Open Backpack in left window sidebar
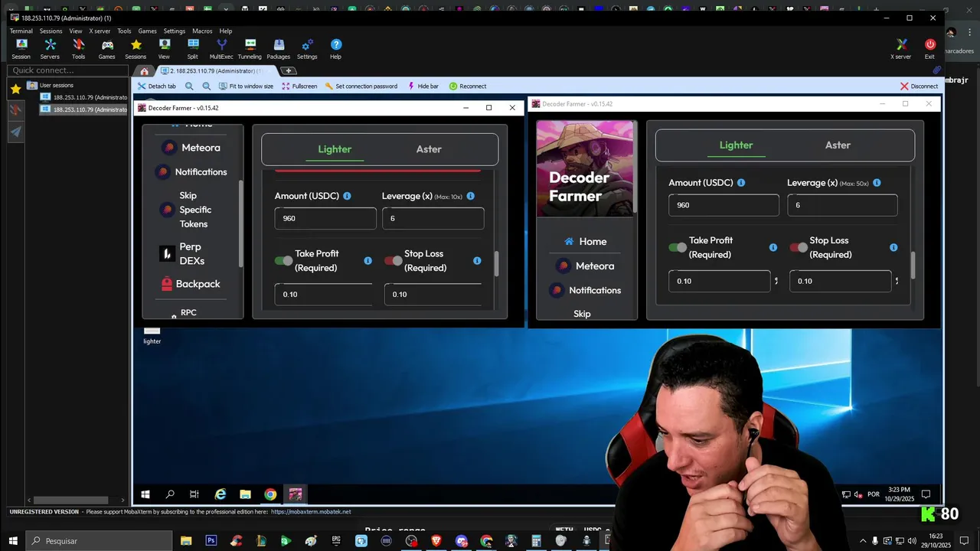The width and height of the screenshot is (980, 551). (191, 284)
